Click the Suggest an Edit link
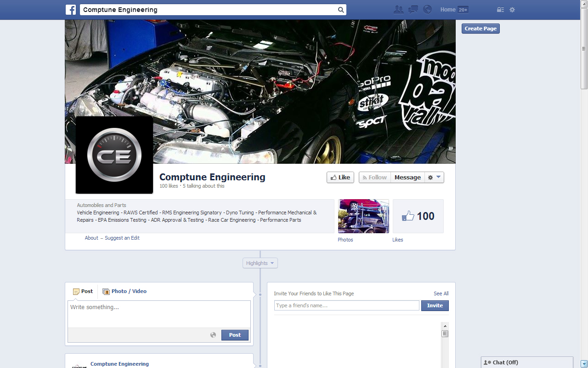This screenshot has height=368, width=588. click(122, 238)
